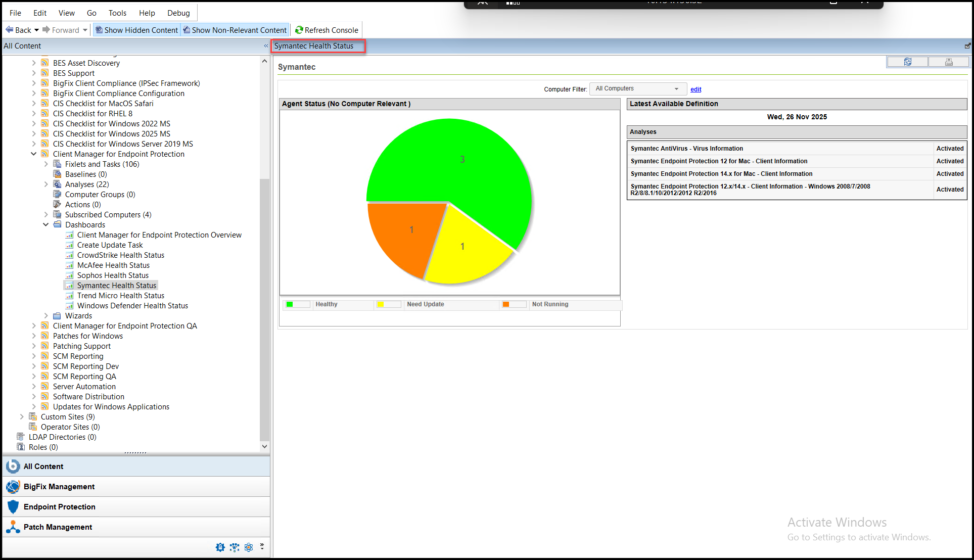Expand the Wizards folder

pyautogui.click(x=46, y=315)
